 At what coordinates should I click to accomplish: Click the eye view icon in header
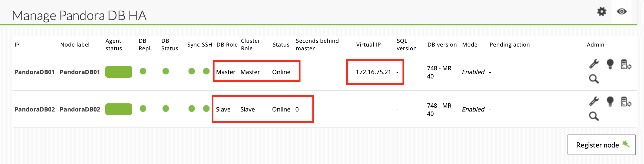[622, 11]
